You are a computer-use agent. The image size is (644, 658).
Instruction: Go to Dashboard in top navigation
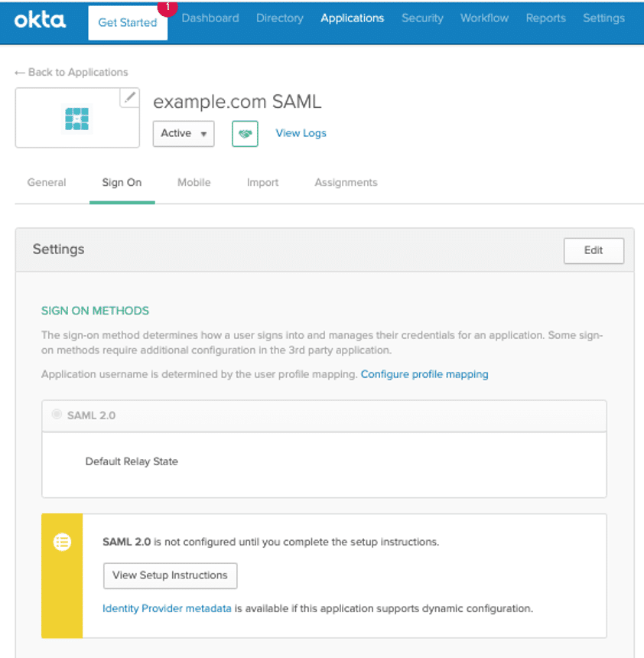[210, 18]
